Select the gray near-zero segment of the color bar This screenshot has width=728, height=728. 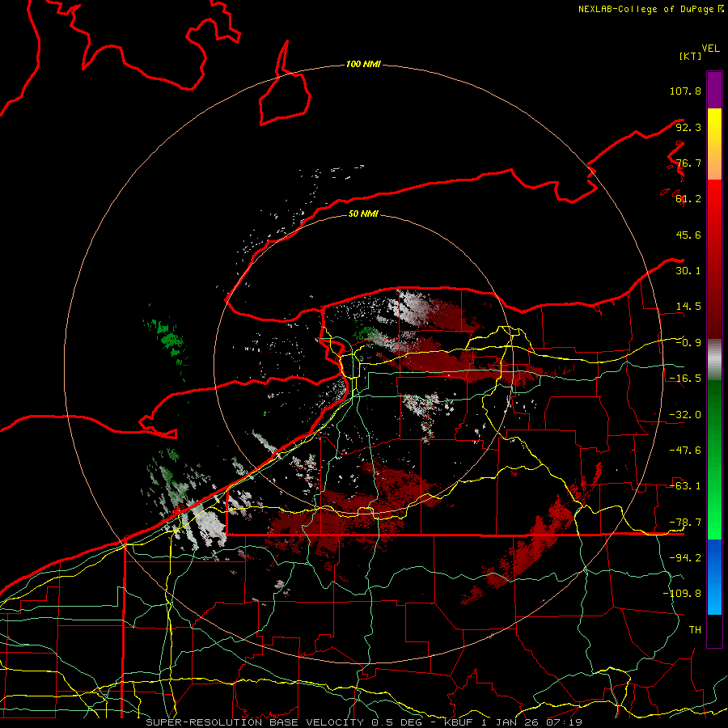(x=714, y=360)
